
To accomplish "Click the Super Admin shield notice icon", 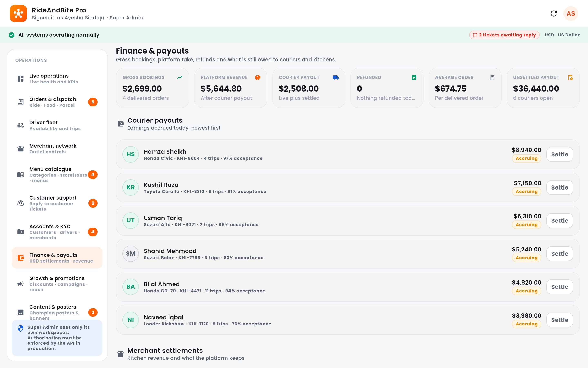I will click(x=20, y=328).
